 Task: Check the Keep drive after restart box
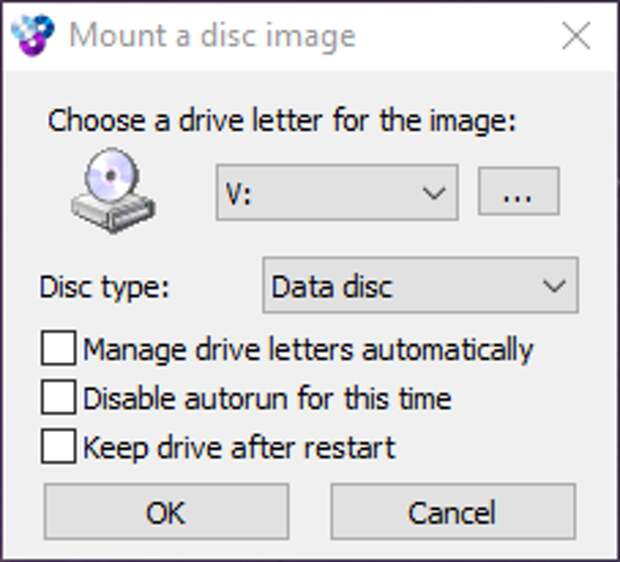[59, 446]
